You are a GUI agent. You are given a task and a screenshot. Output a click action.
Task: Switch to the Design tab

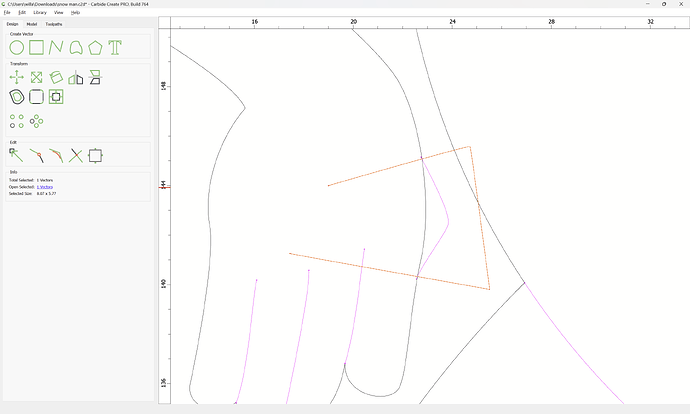click(x=12, y=24)
